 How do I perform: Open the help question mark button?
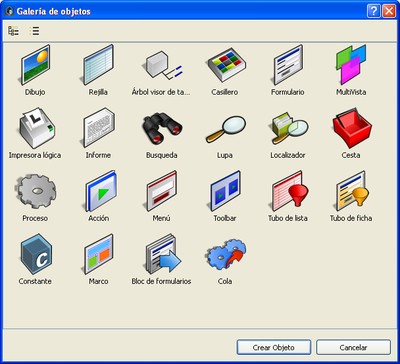tap(373, 11)
